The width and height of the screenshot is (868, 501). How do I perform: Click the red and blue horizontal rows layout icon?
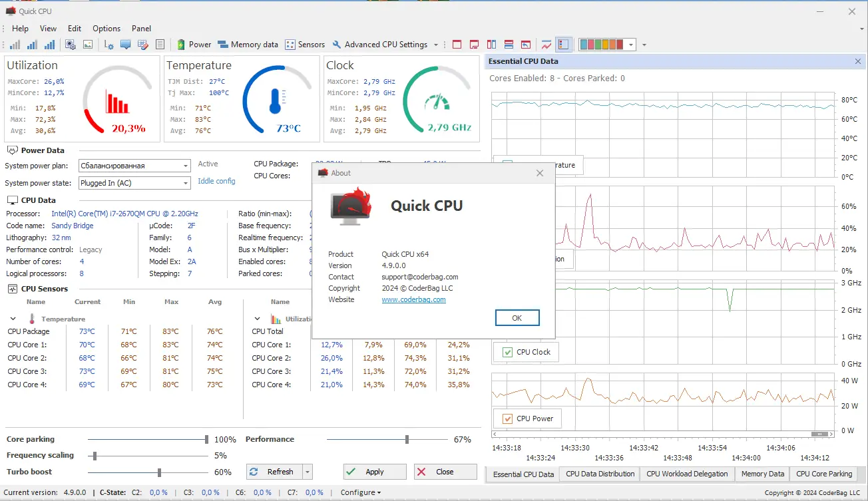509,45
